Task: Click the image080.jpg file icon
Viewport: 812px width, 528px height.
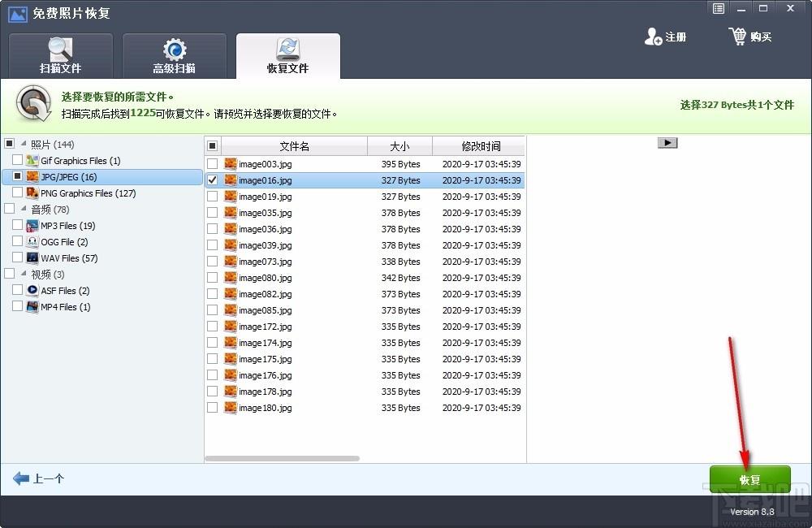Action: pyautogui.click(x=231, y=277)
